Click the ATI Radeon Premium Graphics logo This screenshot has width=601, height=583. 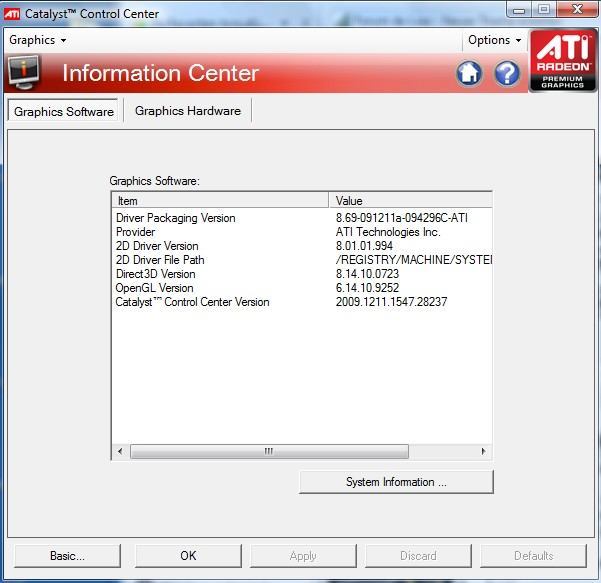click(x=563, y=61)
